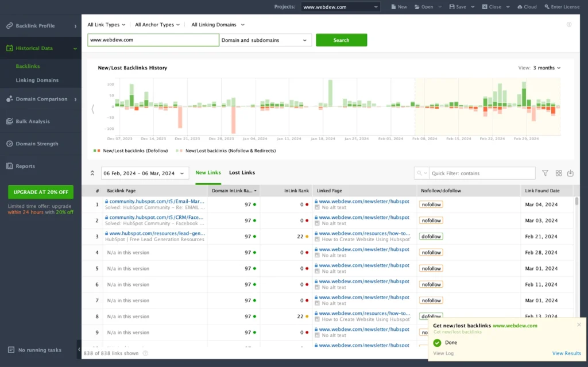Export results using the download icon
The image size is (588, 367).
click(570, 173)
